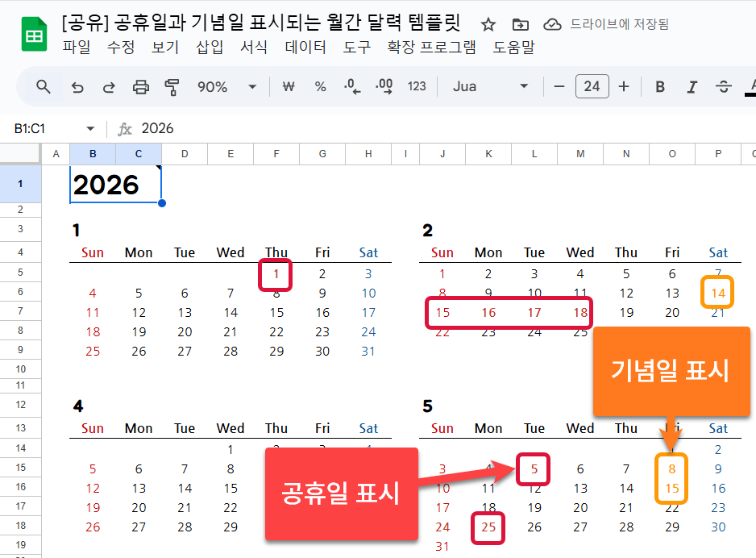The width and height of the screenshot is (756, 558).
Task: Select cell containing 2026
Action: pos(115,185)
